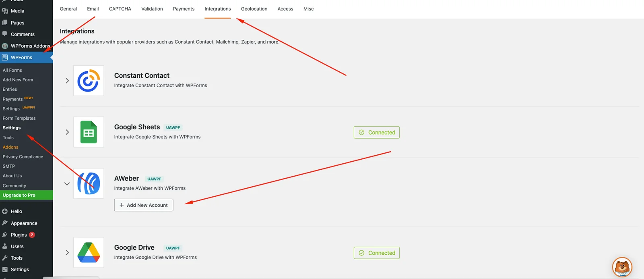The width and height of the screenshot is (644, 279).
Task: Open Media in the admin sidebar
Action: 17,11
